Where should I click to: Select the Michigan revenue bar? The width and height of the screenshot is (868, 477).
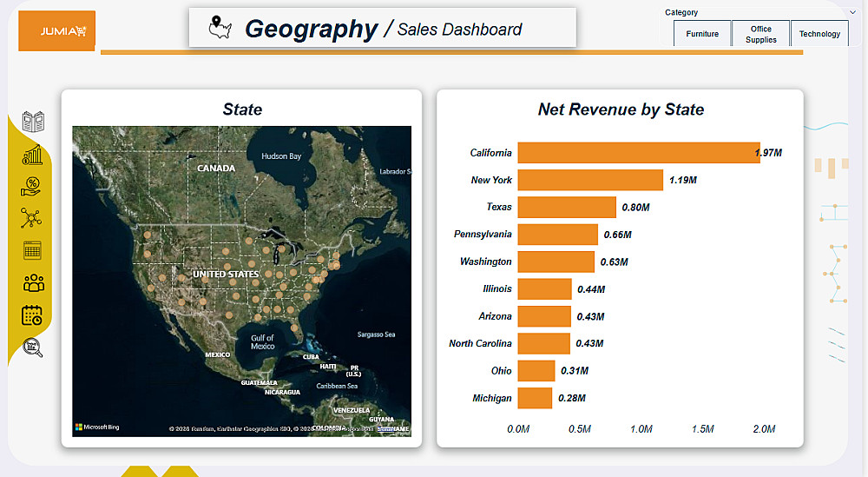tap(535, 398)
